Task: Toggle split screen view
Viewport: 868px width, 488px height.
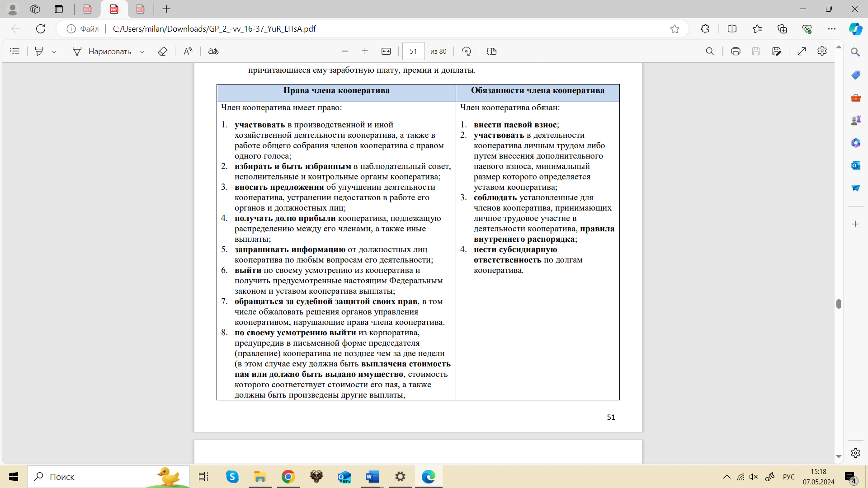Action: tap(732, 29)
